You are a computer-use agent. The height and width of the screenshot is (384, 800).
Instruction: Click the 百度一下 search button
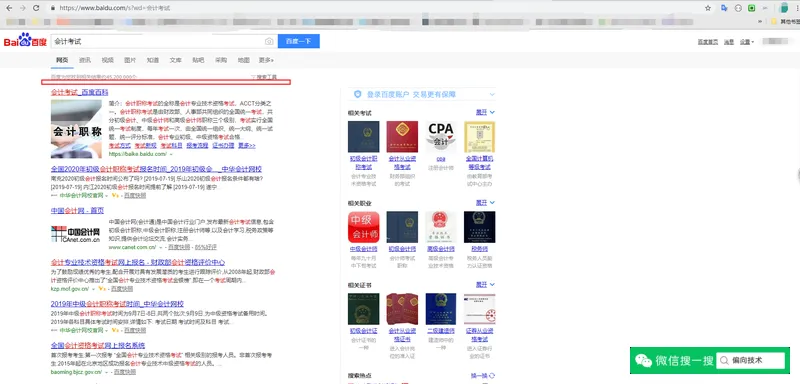coord(298,41)
